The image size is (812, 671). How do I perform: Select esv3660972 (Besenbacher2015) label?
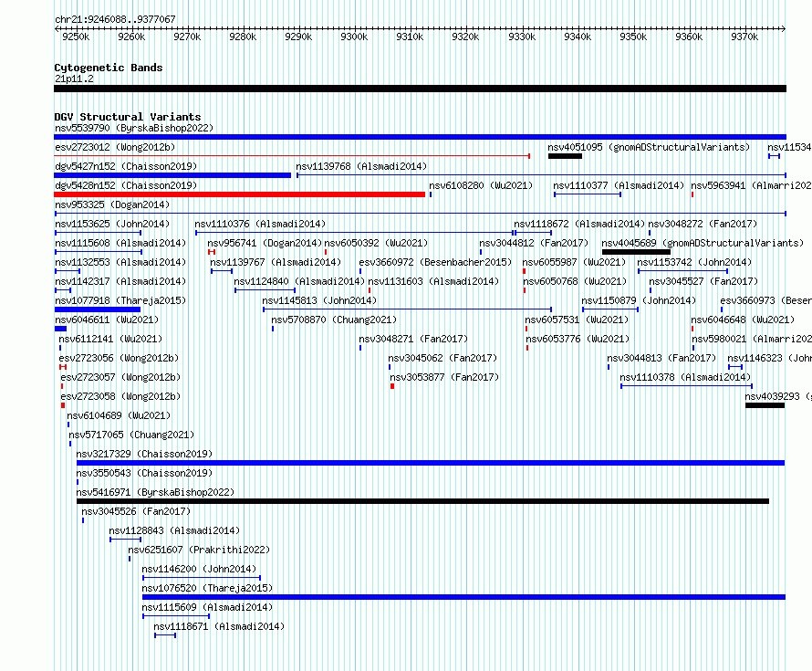pos(435,262)
